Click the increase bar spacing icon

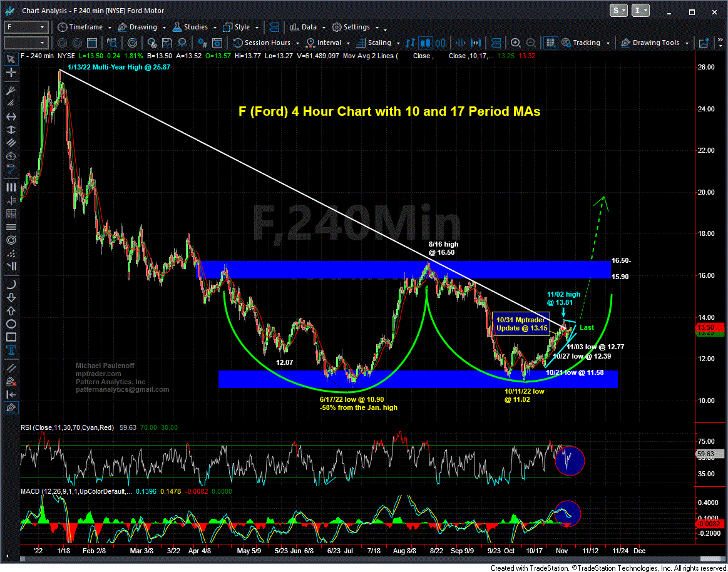click(476, 43)
